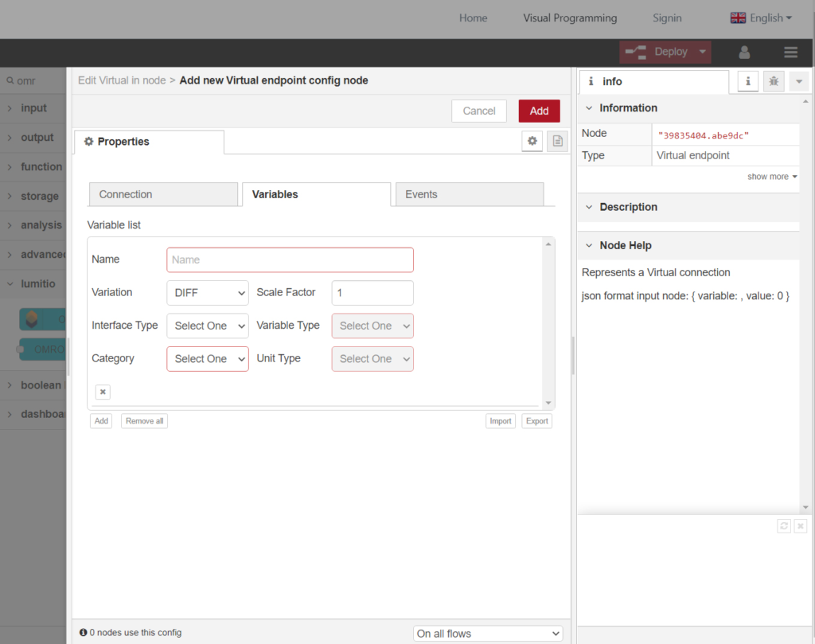This screenshot has height=644, width=815.
Task: Collapse the lumitio palette category
Action: pos(33,284)
